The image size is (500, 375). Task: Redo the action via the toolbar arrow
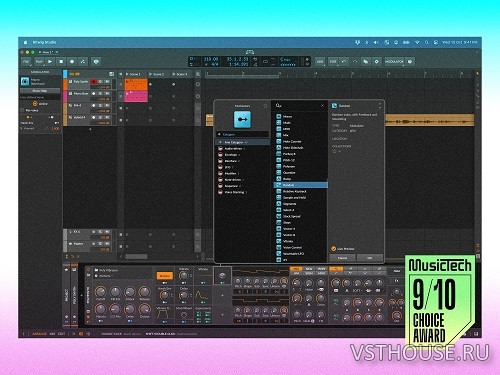355,62
